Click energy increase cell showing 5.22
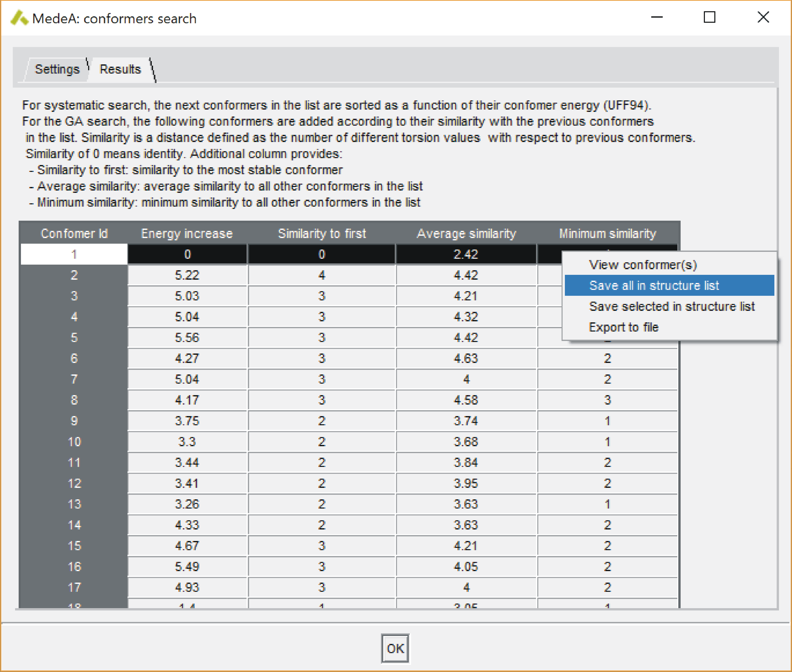The width and height of the screenshot is (792, 672). (x=187, y=275)
